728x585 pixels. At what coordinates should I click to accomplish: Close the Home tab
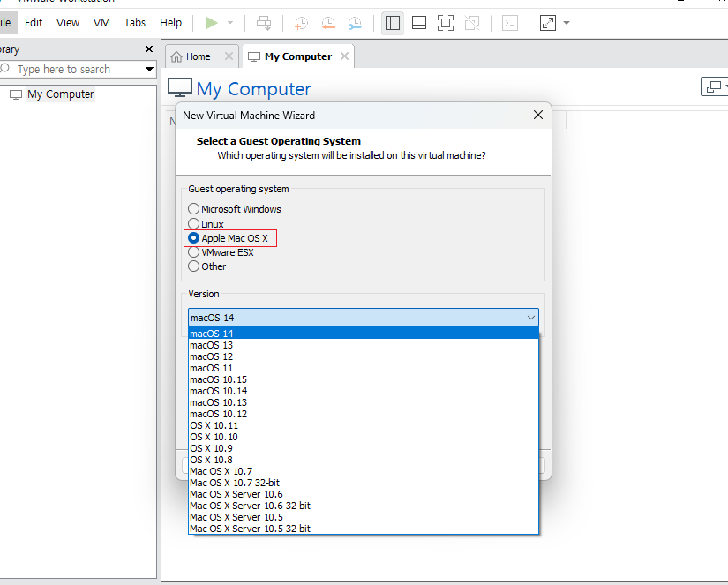[229, 56]
